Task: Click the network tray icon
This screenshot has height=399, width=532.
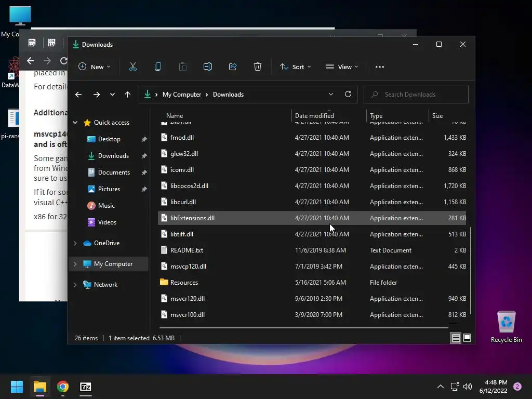Action: click(455, 387)
